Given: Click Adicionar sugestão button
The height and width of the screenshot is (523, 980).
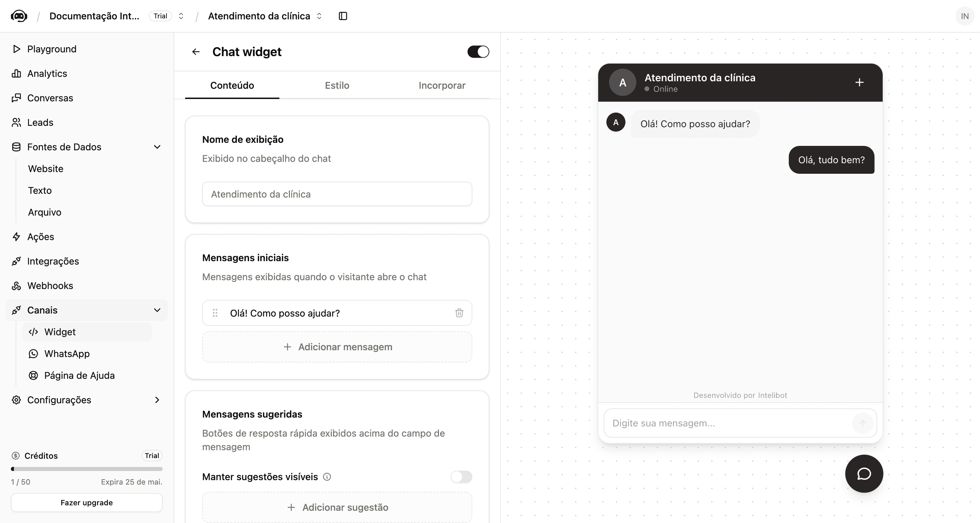Looking at the screenshot, I should 337,507.
